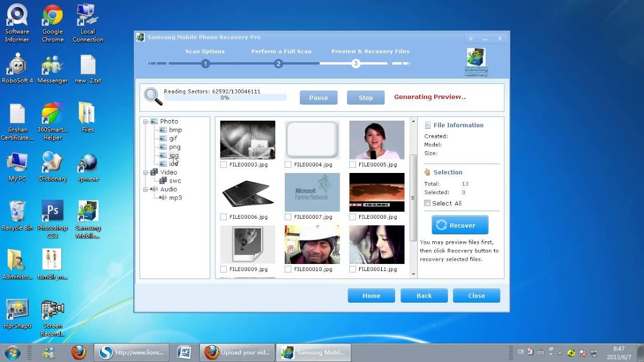
Task: Select the png photo type icon in tree
Action: click(163, 147)
